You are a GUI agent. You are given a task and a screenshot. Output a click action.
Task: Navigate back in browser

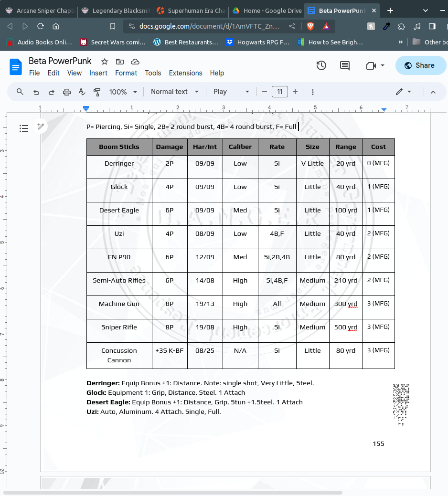coord(10,26)
